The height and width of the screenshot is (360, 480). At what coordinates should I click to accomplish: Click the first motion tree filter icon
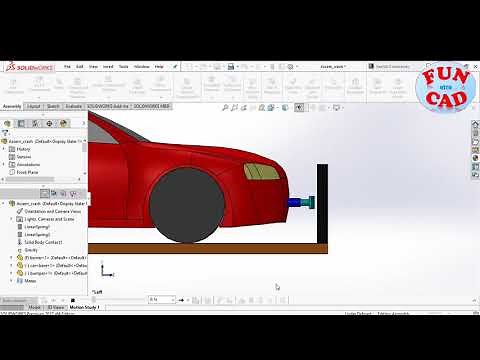point(44,193)
